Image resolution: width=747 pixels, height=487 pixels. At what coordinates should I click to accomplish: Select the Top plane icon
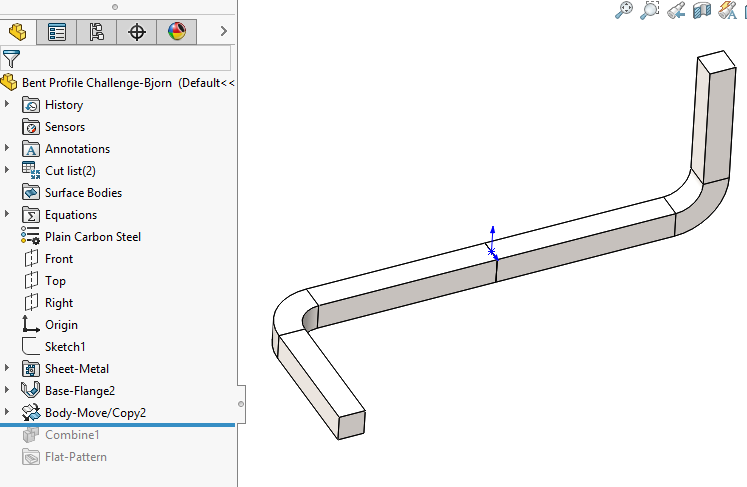31,280
